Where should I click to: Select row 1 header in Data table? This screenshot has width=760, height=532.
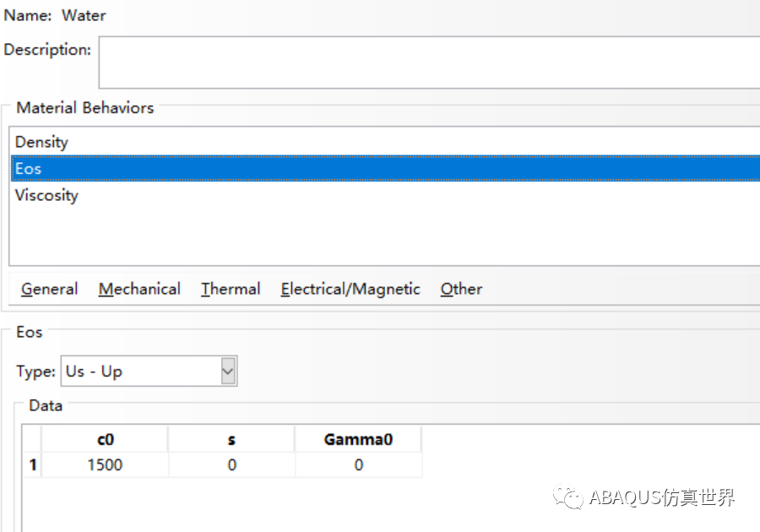32,465
